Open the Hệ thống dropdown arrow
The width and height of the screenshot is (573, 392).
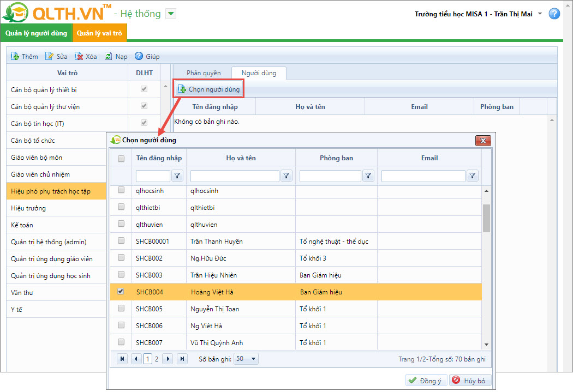[x=171, y=14]
